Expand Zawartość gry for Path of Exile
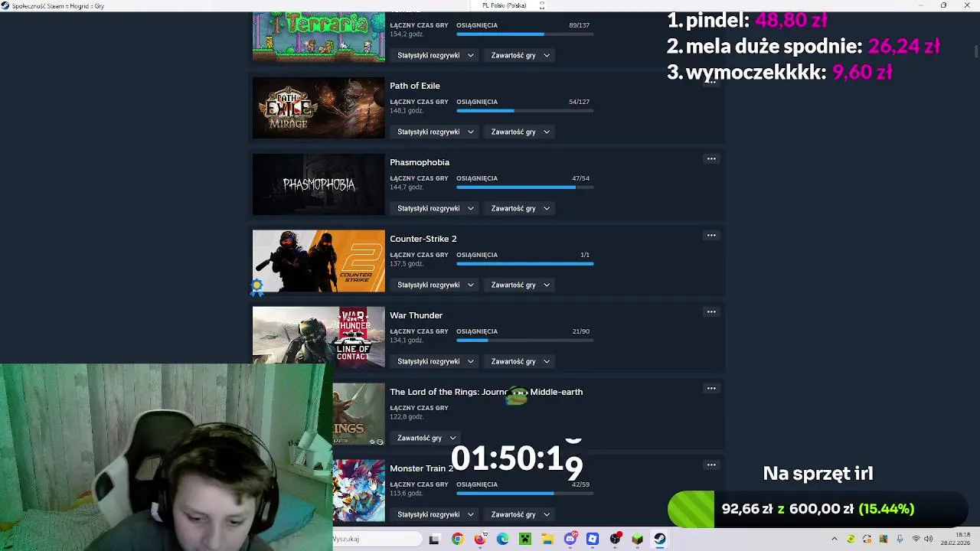The width and height of the screenshot is (980, 551). tap(521, 132)
